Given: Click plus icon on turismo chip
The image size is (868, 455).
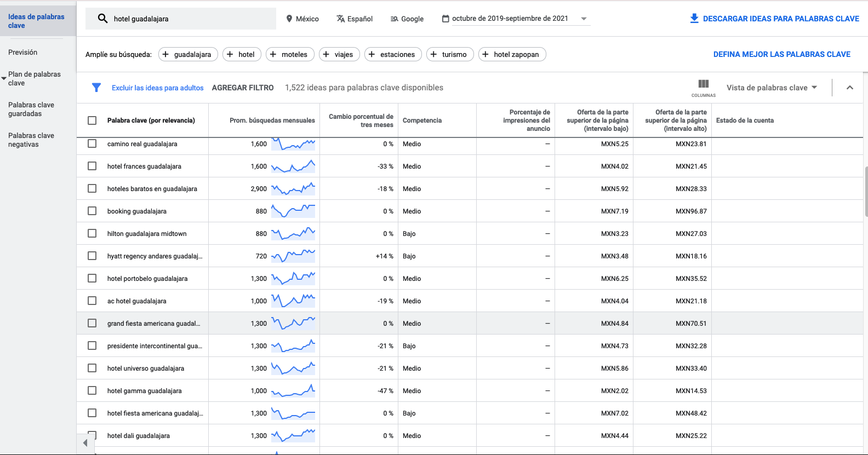Looking at the screenshot, I should [x=433, y=54].
